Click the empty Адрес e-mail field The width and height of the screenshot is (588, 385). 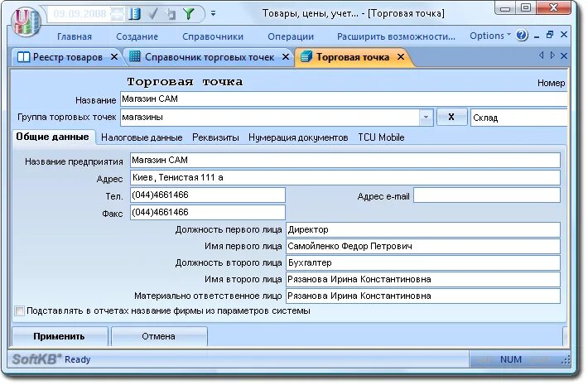[487, 195]
